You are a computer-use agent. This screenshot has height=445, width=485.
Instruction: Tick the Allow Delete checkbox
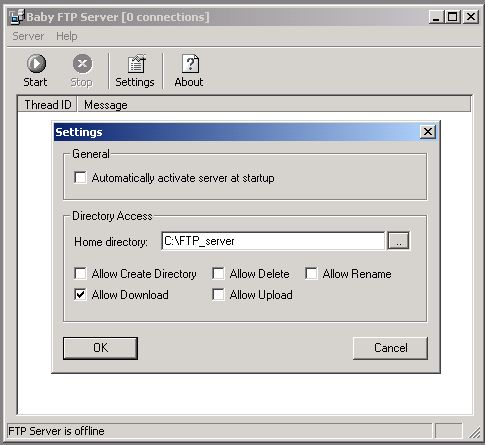[x=218, y=274]
